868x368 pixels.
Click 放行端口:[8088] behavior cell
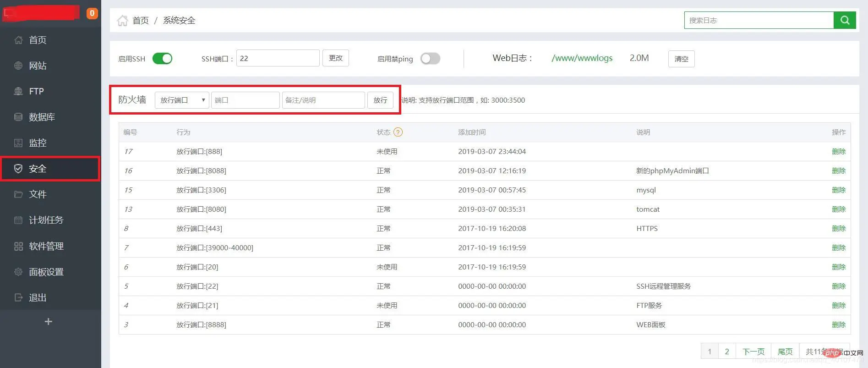[201, 170]
